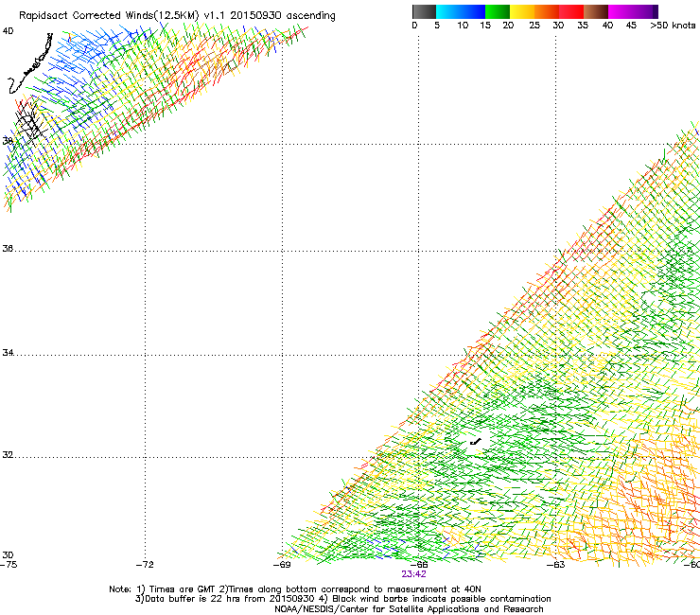Click the orange 25-30 knots legend segment
700x615 pixels.
pyautogui.click(x=547, y=11)
